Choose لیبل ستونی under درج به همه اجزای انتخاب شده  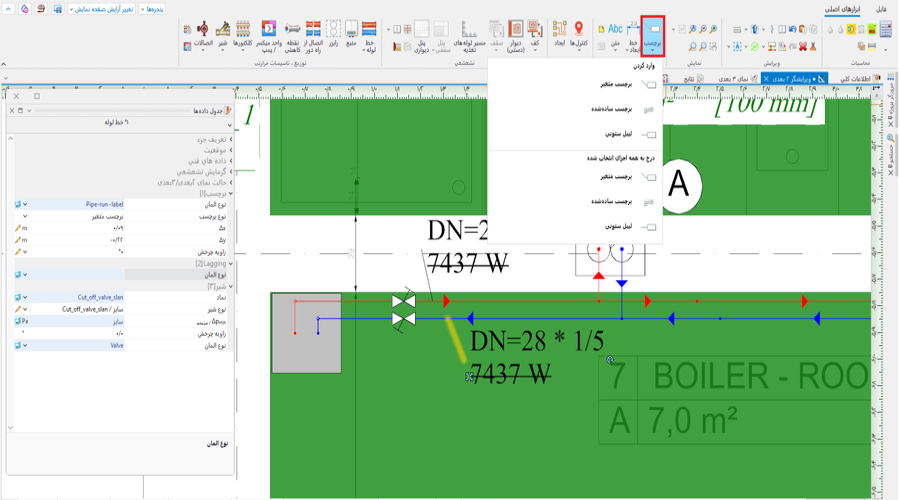617,227
